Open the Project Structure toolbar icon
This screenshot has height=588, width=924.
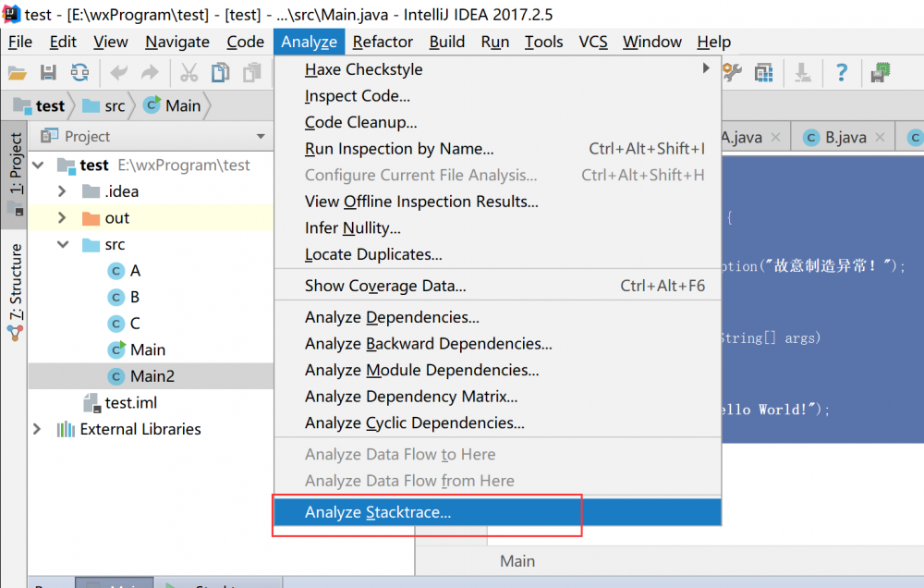[763, 72]
